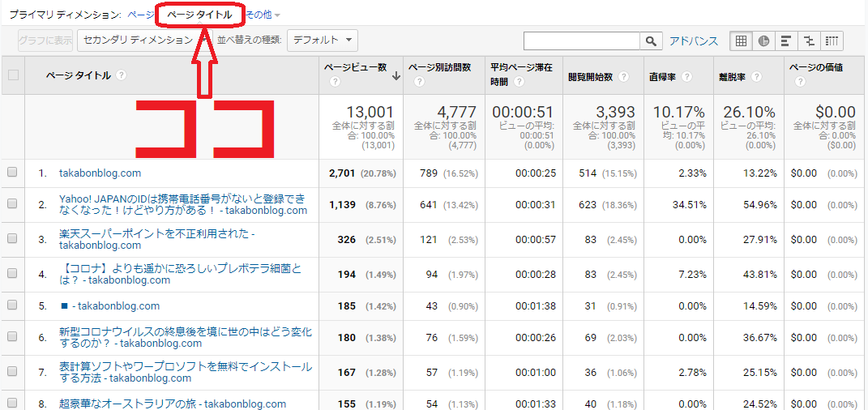Viewport: 868px width, 410px height.
Task: Open the セカンダリ ディメンション dropdown
Action: coord(144,40)
